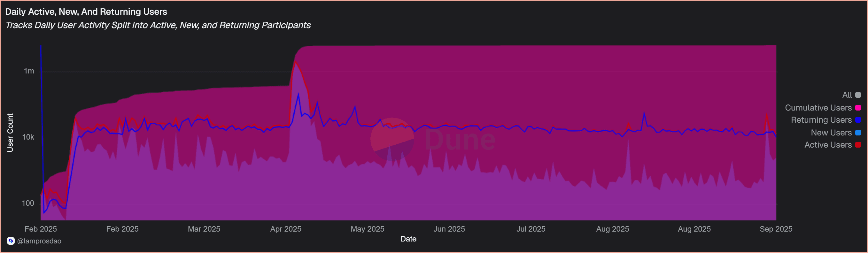Click the gray All legend swatch
Screen dimensions: 868x253
pyautogui.click(x=858, y=95)
